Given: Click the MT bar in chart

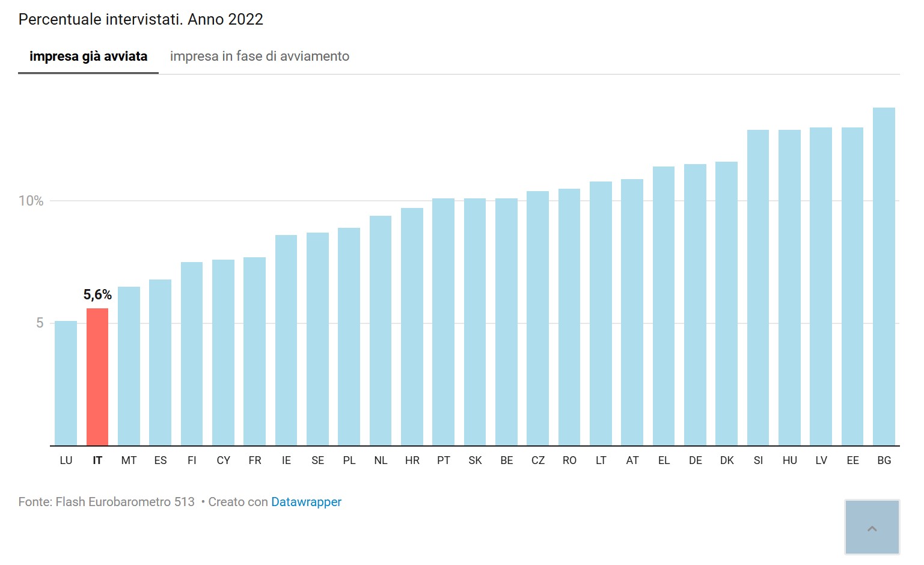Looking at the screenshot, I should point(129,366).
